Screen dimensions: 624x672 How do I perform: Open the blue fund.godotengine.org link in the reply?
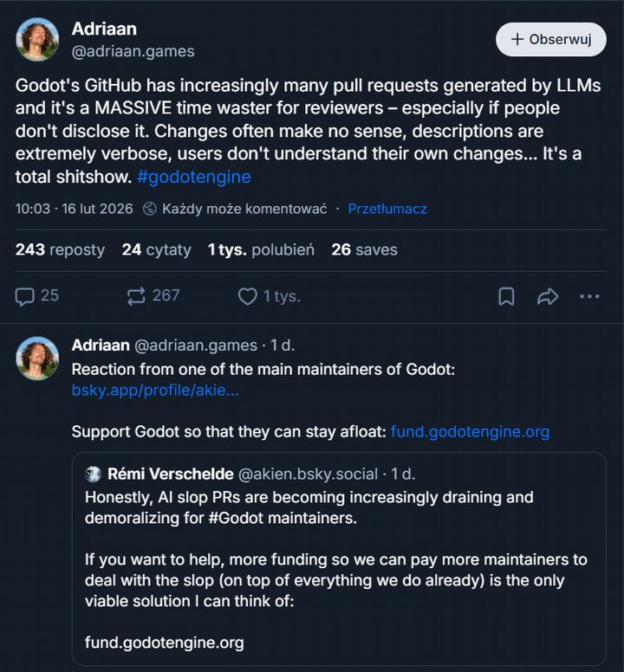coord(470,431)
